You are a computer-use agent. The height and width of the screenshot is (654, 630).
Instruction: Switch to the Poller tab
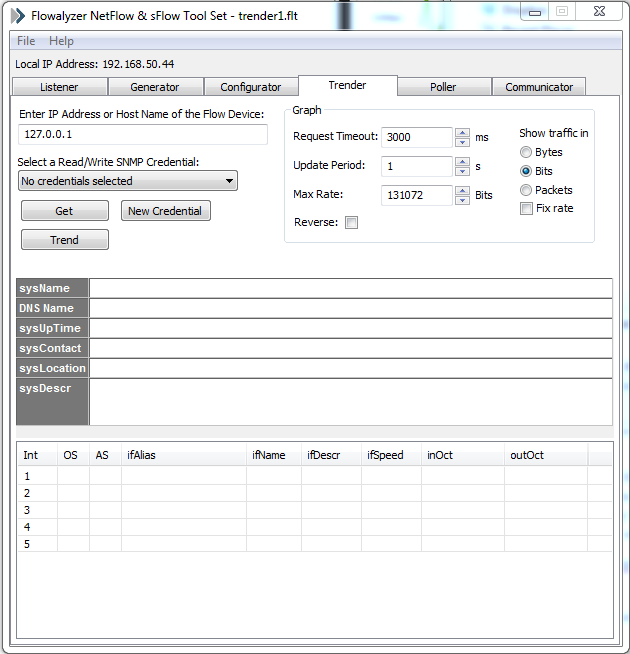[443, 87]
